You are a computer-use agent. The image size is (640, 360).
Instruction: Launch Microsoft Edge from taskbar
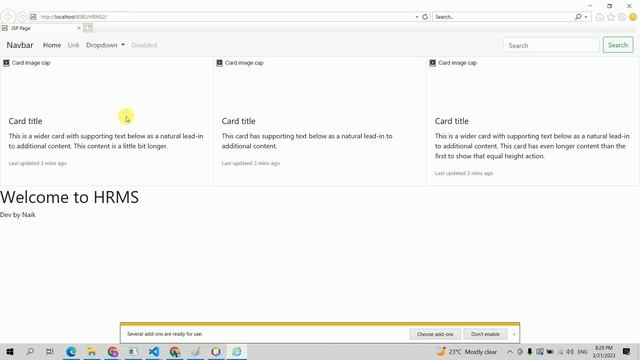pos(71,351)
